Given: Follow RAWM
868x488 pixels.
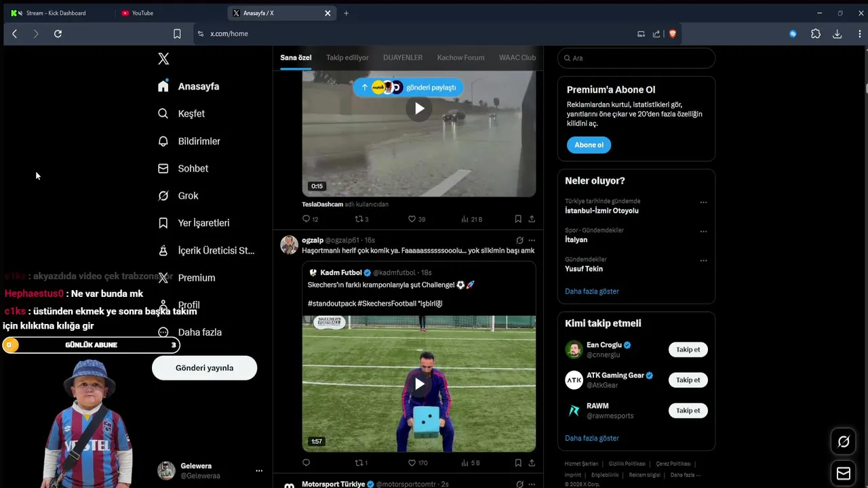Looking at the screenshot, I should click(688, 411).
